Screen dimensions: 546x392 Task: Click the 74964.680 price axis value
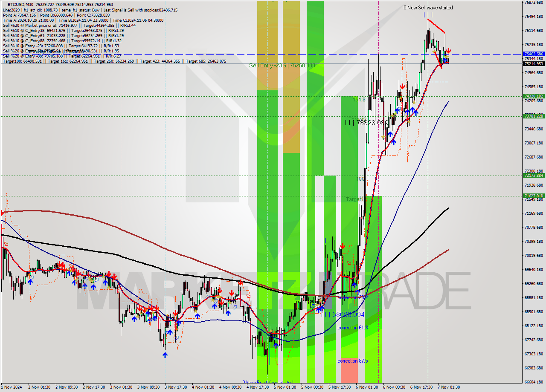(x=534, y=73)
